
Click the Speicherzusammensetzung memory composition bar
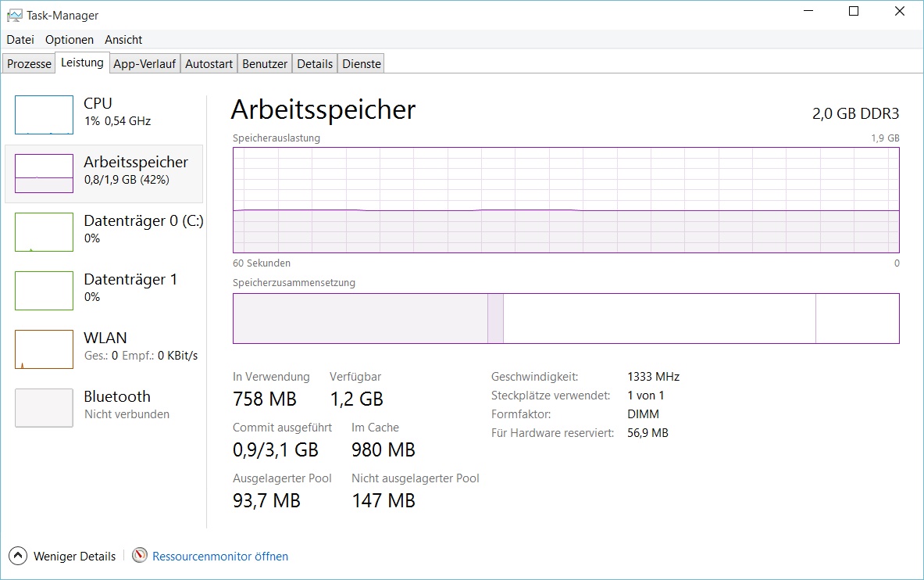[x=565, y=318]
